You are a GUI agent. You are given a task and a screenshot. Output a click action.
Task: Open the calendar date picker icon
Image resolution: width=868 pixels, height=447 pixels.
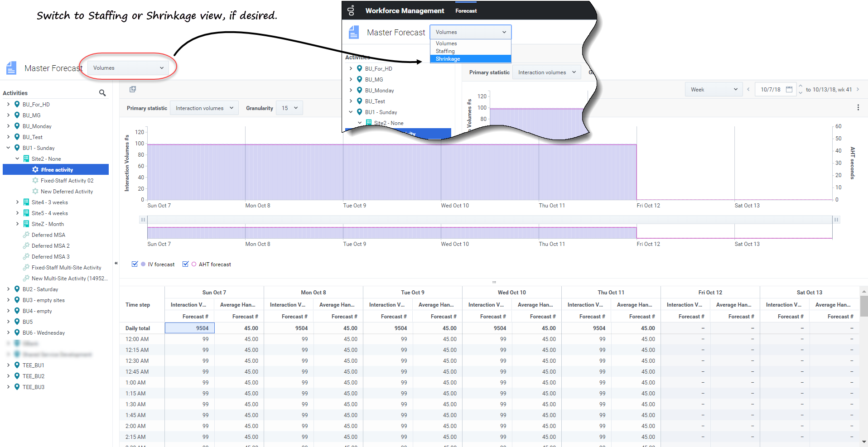pyautogui.click(x=789, y=89)
